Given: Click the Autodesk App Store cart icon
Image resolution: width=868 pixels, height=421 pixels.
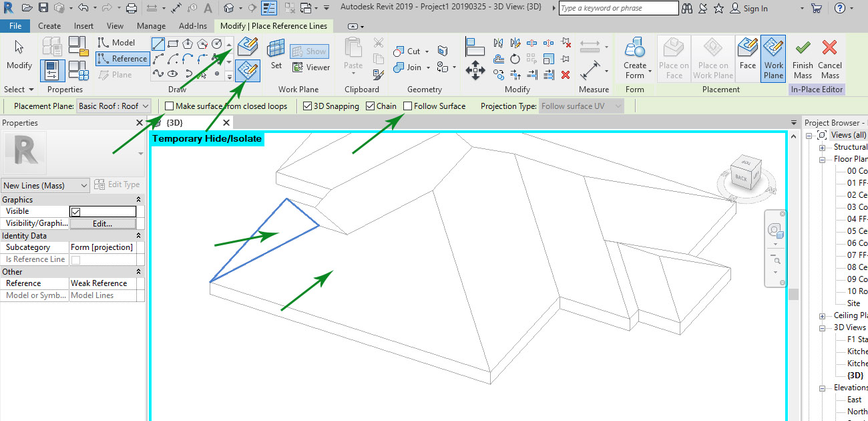Looking at the screenshot, I should (816, 8).
